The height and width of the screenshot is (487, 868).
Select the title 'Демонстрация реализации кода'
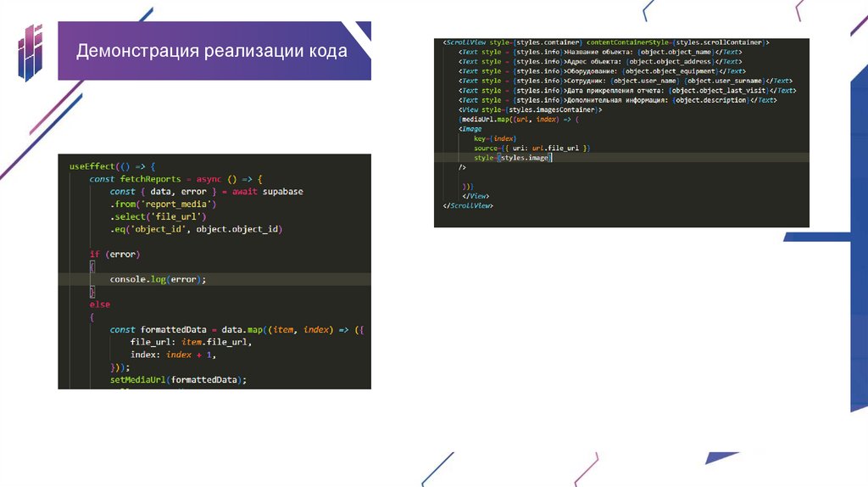(211, 51)
